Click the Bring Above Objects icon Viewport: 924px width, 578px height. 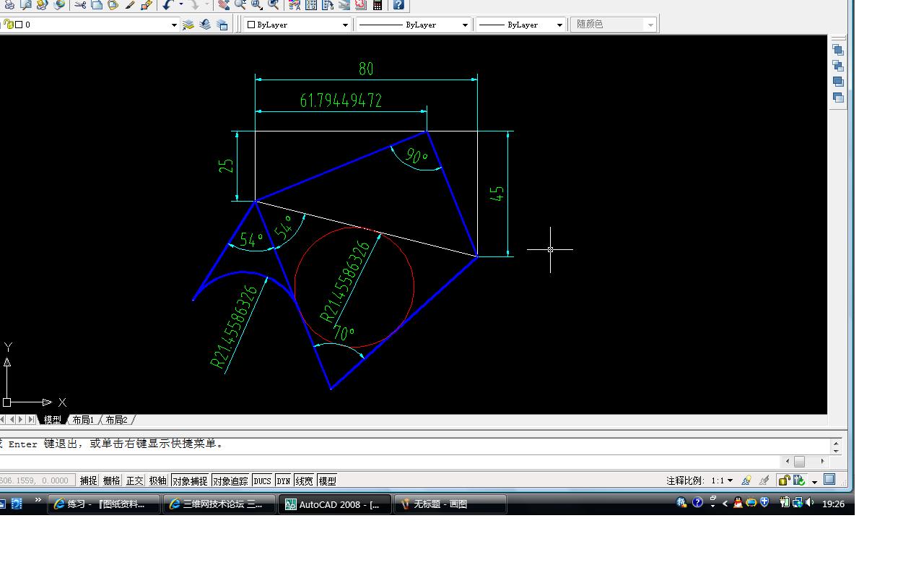(838, 82)
